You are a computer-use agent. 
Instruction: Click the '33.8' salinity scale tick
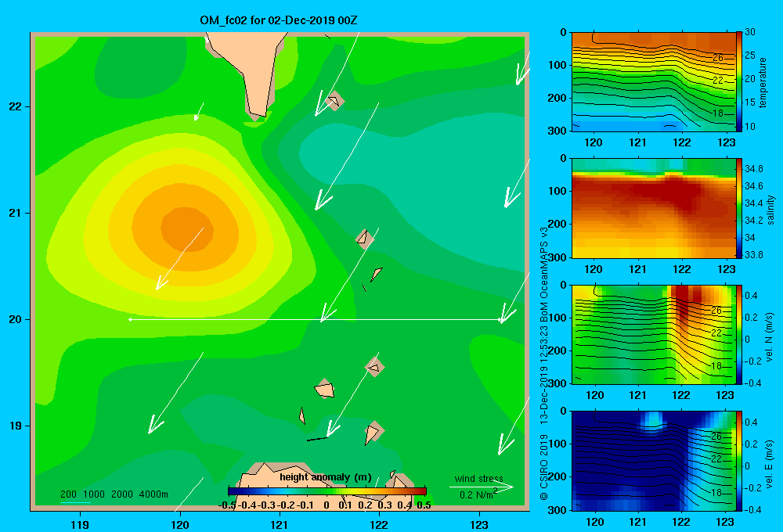click(x=753, y=254)
